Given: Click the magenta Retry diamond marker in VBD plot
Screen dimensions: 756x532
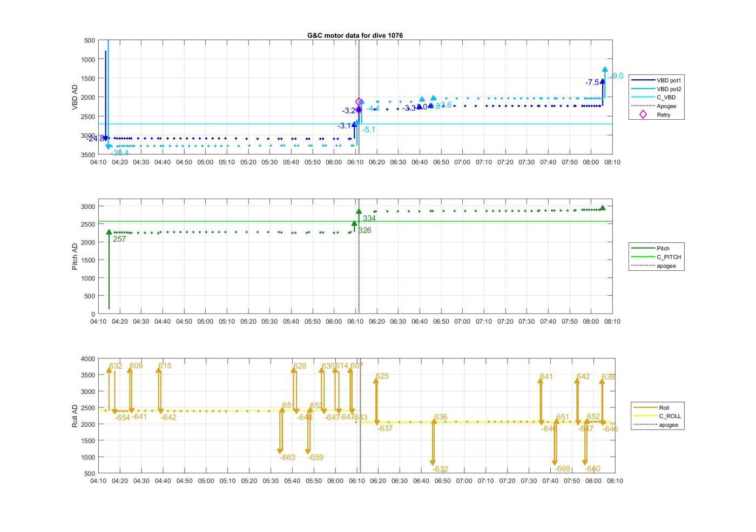Looking at the screenshot, I should tap(360, 102).
